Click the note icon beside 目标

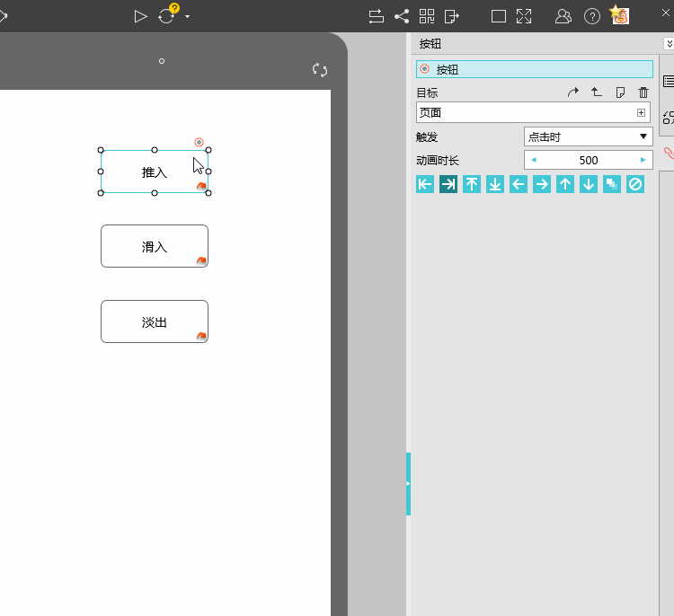[620, 92]
